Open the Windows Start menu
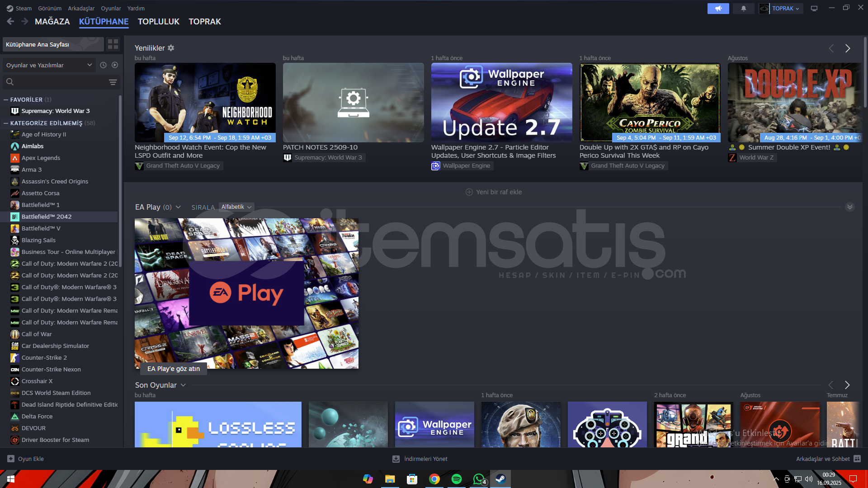This screenshot has height=488, width=868. tap(11, 479)
